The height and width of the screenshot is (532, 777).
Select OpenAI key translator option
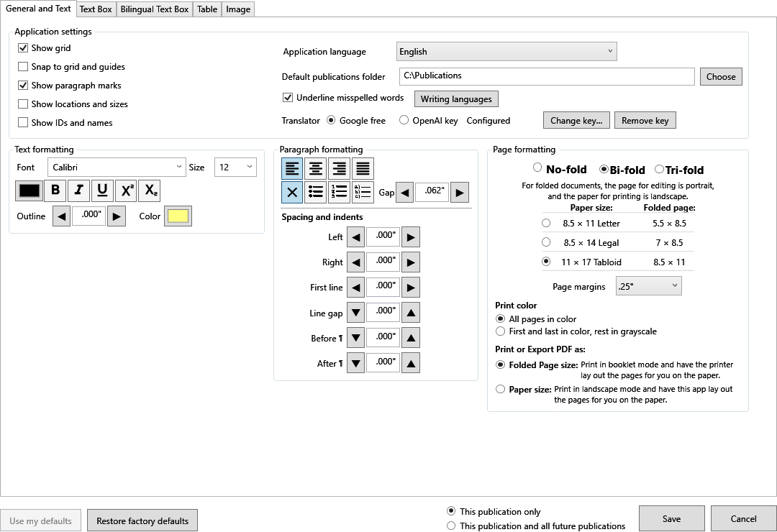tap(404, 120)
